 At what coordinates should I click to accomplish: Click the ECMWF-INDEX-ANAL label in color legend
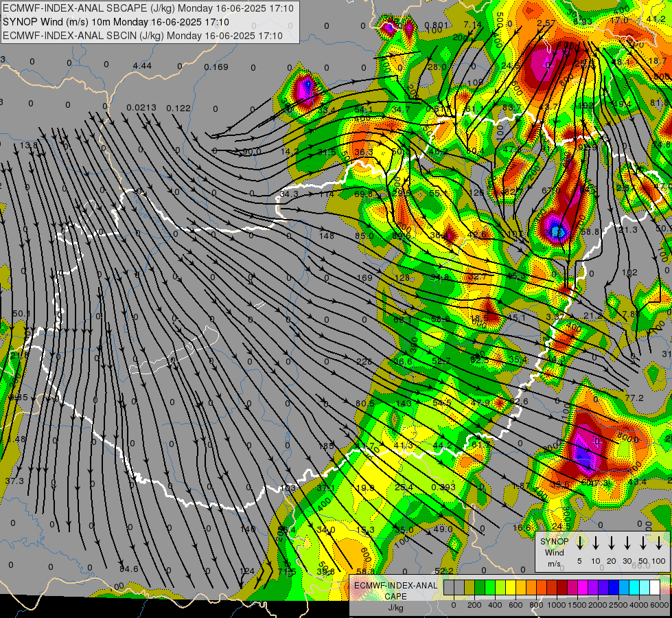(x=395, y=586)
